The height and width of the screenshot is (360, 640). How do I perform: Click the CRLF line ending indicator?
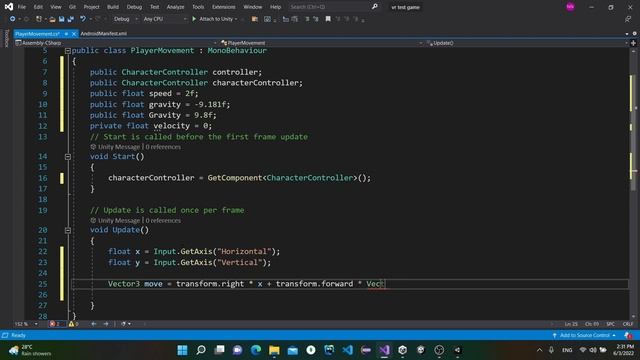628,324
